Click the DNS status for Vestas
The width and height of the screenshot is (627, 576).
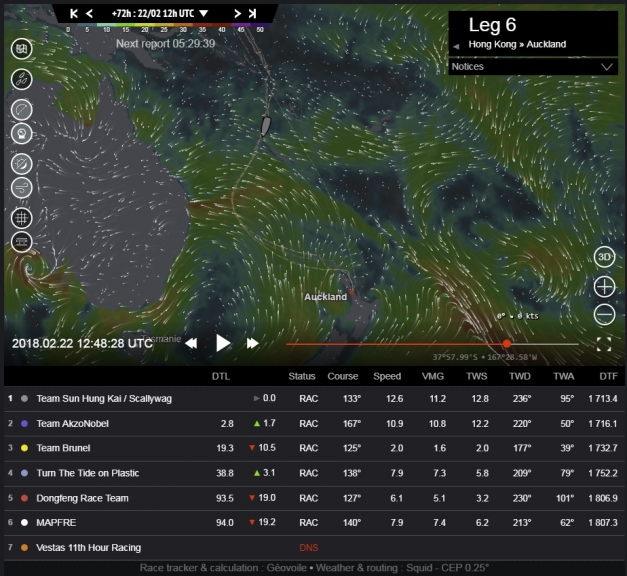[309, 548]
